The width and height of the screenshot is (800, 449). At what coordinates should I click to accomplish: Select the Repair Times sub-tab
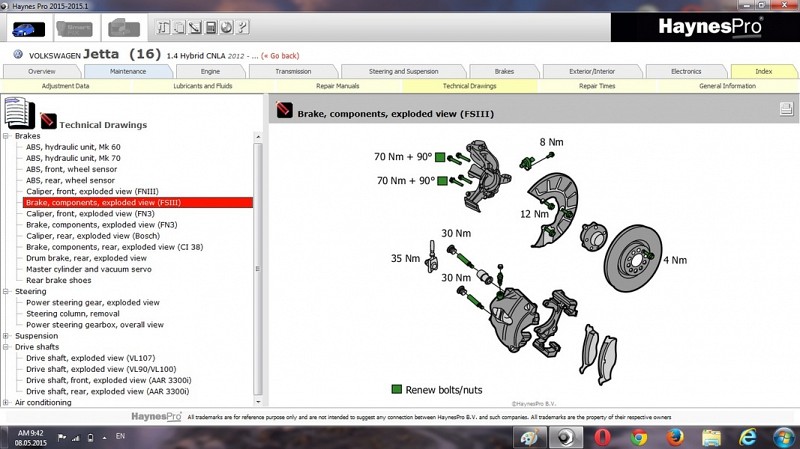point(597,86)
